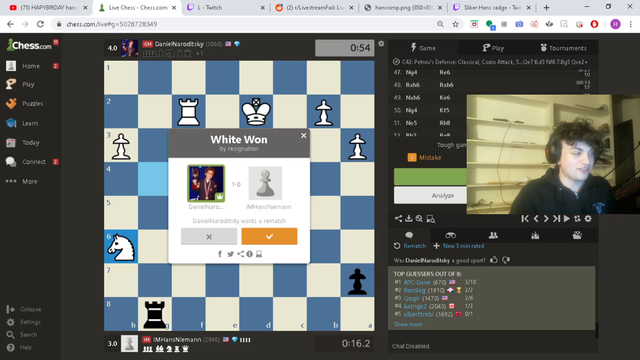Click the Mistake annotation label
The image size is (640, 360).
[x=430, y=158]
